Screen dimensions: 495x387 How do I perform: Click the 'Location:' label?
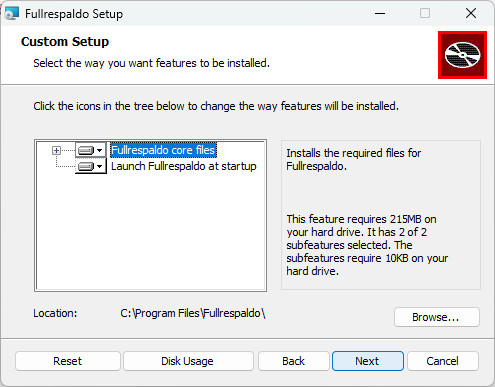55,313
